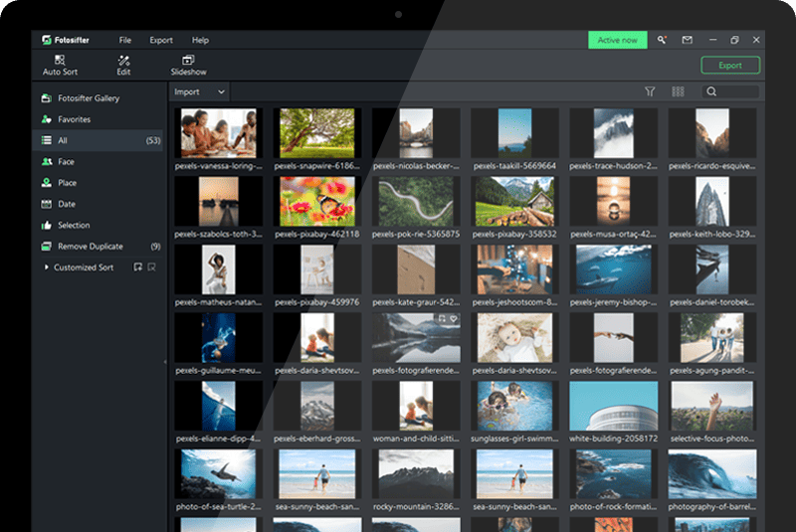Select Remove Duplicate in the sidebar

coord(90,246)
